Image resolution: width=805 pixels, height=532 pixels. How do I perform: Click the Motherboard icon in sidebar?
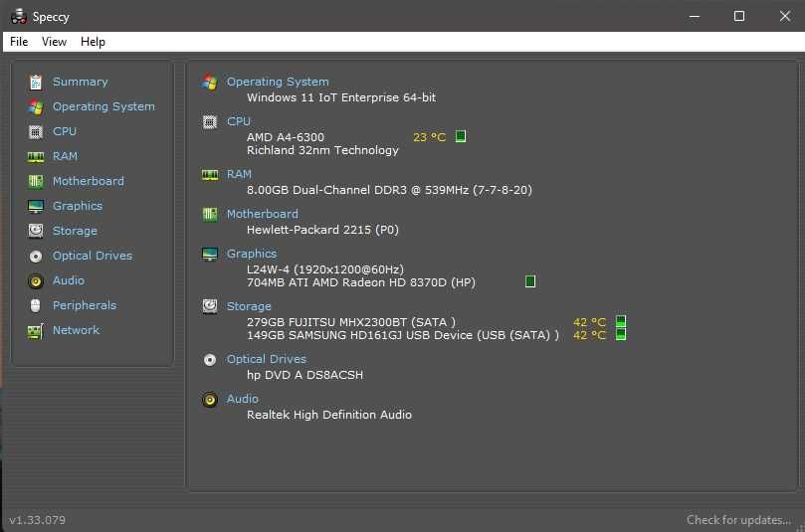click(36, 181)
